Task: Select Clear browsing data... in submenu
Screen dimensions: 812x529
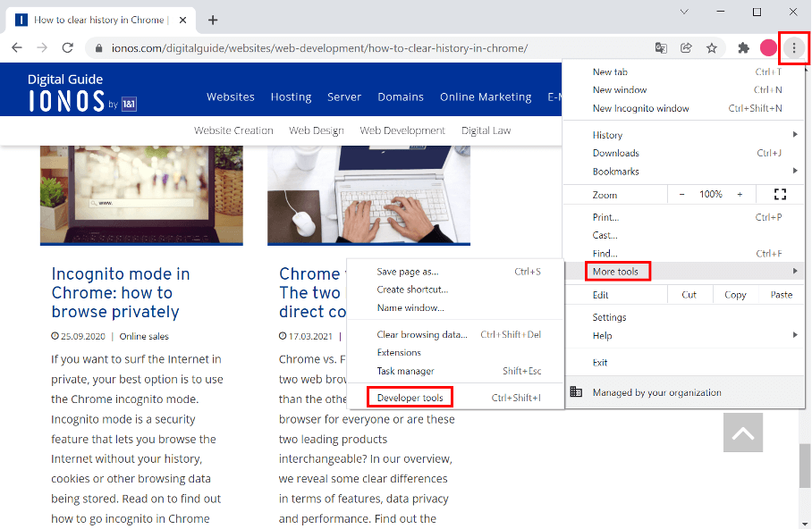Action: 456,335
